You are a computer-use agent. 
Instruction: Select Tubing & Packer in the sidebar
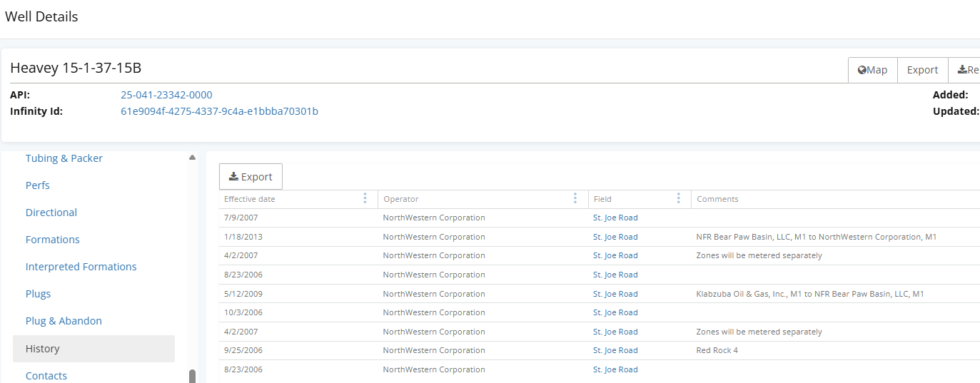[x=64, y=158]
